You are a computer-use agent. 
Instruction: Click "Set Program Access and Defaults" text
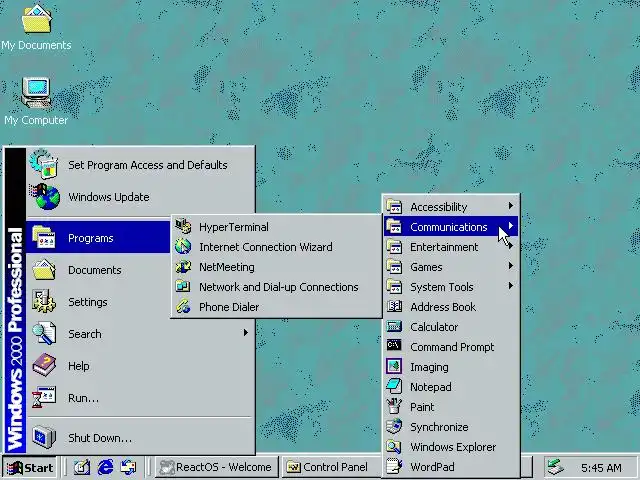click(148, 165)
